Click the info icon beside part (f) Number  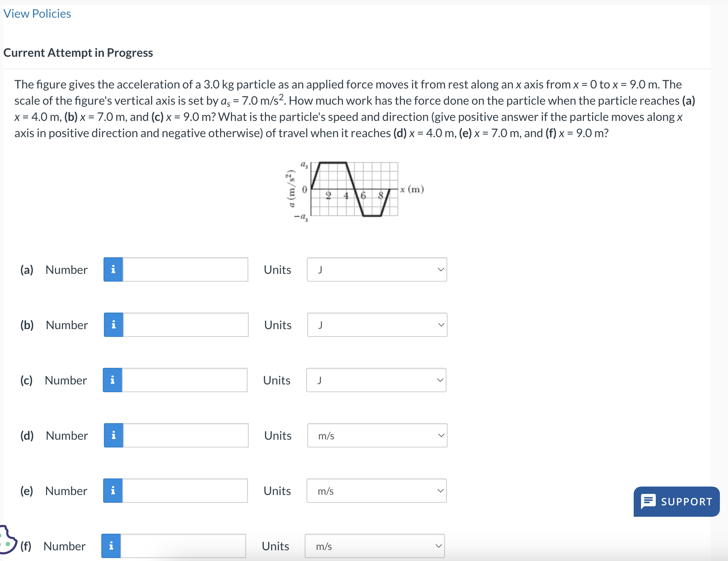(111, 546)
